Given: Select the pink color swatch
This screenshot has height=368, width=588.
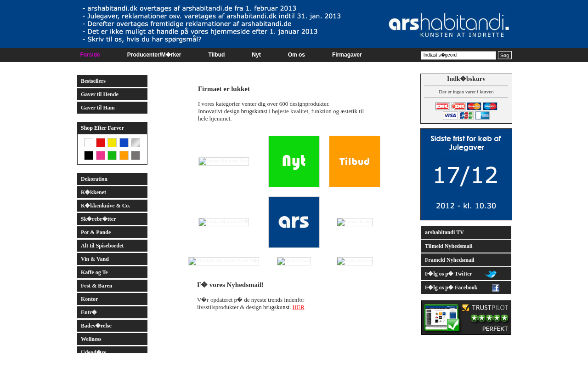Looking at the screenshot, I should click(101, 155).
